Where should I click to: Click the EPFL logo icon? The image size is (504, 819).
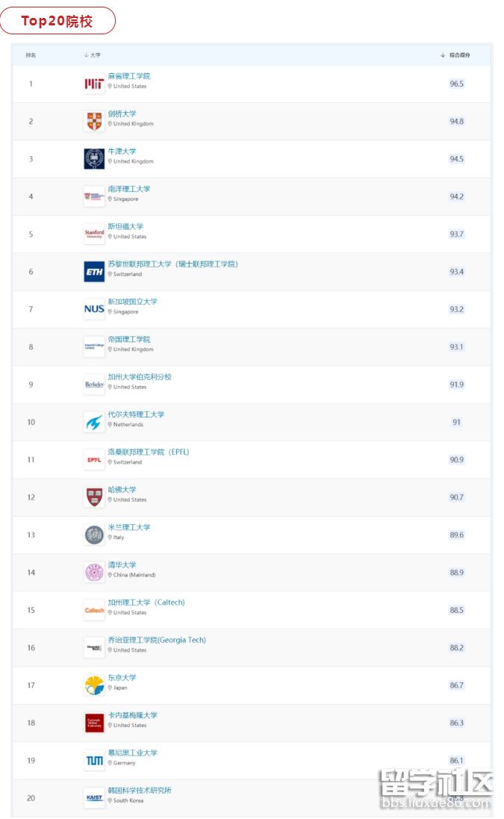pos(94,460)
